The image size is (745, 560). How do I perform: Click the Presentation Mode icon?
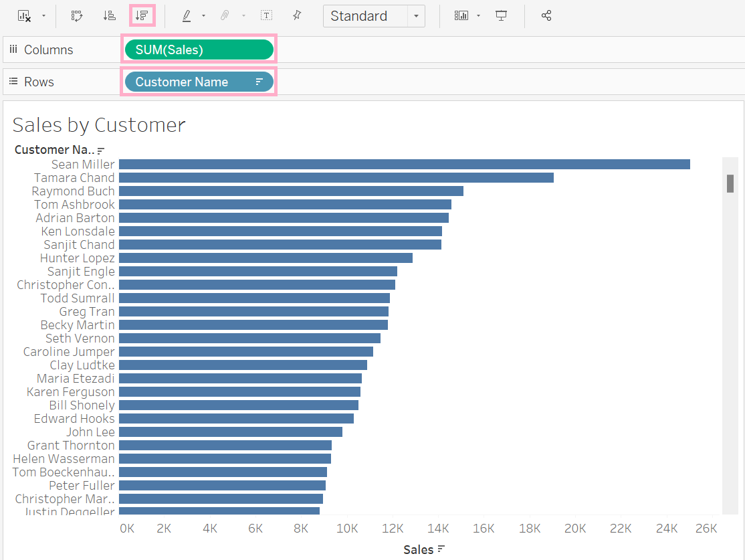[501, 15]
